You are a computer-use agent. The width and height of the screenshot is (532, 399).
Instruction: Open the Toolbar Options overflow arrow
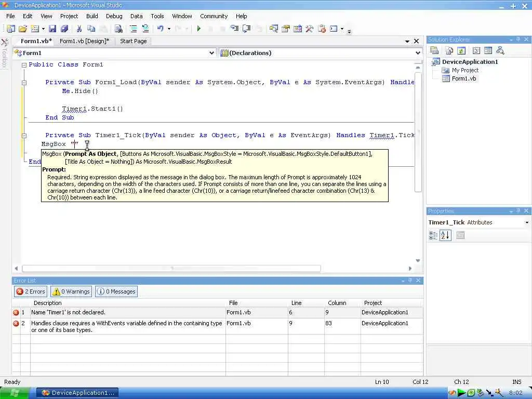point(349,31)
